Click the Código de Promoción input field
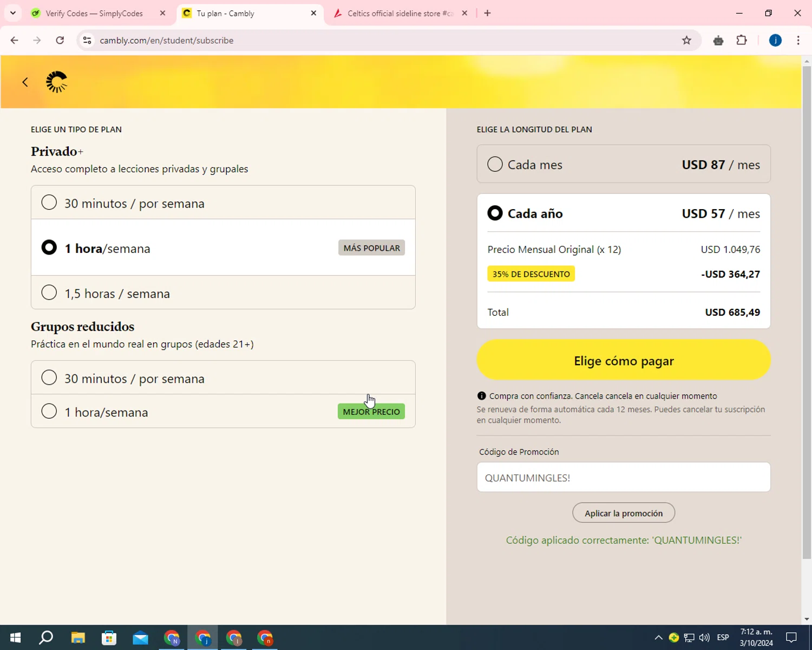 point(624,477)
